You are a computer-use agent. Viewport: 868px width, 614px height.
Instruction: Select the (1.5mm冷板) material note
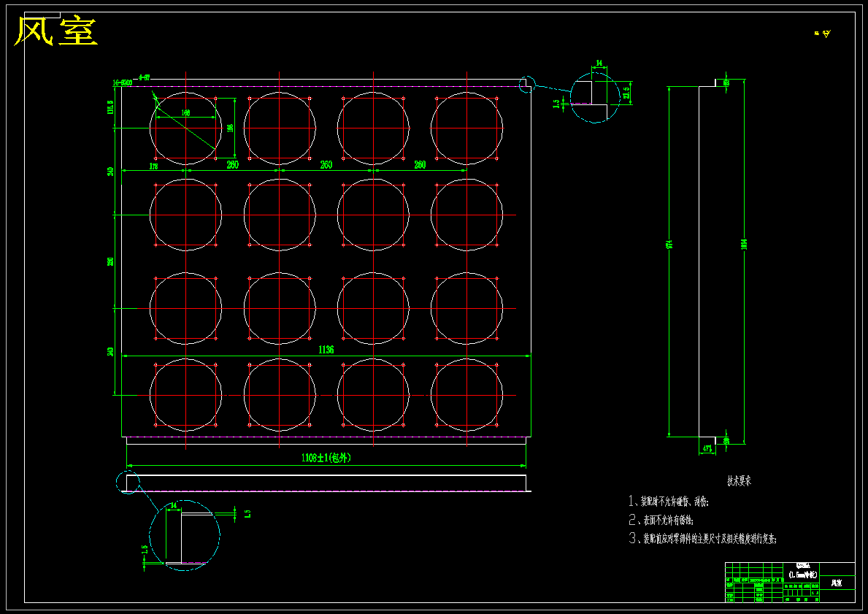click(802, 575)
